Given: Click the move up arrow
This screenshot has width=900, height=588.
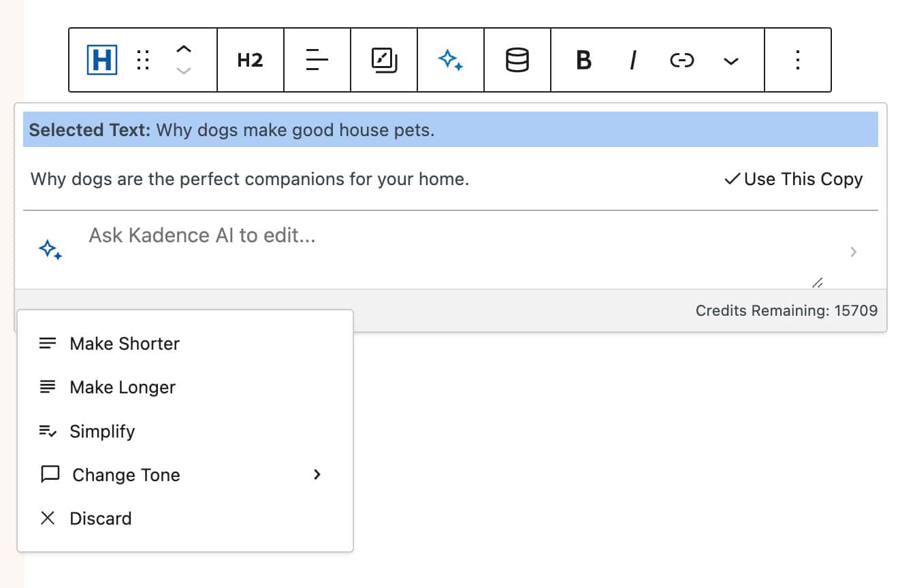Looking at the screenshot, I should pyautogui.click(x=184, y=50).
